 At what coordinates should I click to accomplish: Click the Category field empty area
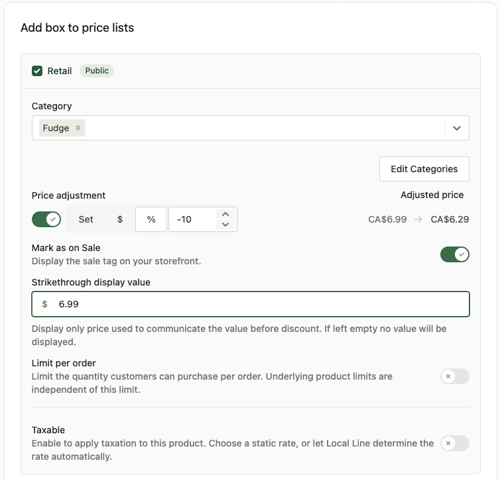(263, 128)
